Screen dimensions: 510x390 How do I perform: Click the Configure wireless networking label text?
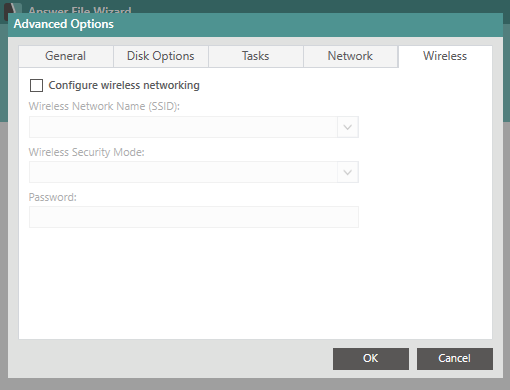(x=124, y=85)
